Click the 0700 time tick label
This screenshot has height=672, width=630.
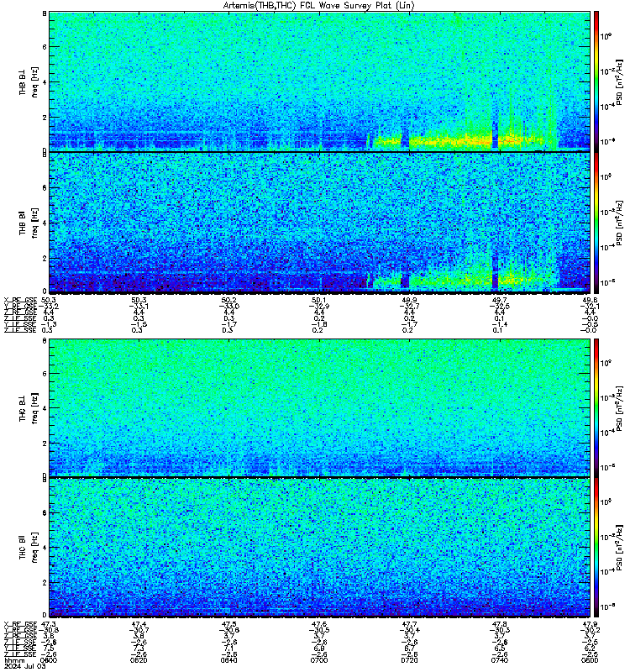coord(319,660)
